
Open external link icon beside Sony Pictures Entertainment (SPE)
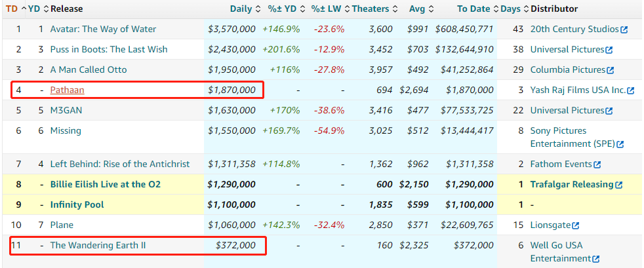pyautogui.click(x=620, y=144)
